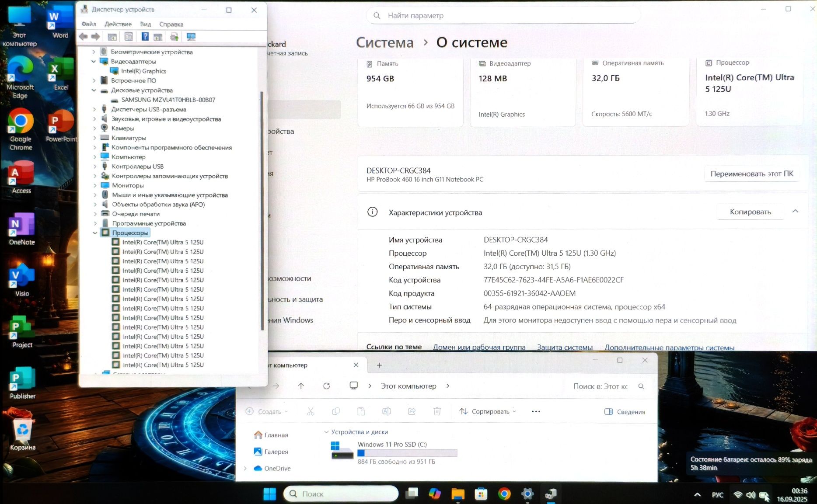The width and height of the screenshot is (817, 504).
Task: Open Visio desktop shortcut
Action: [22, 280]
